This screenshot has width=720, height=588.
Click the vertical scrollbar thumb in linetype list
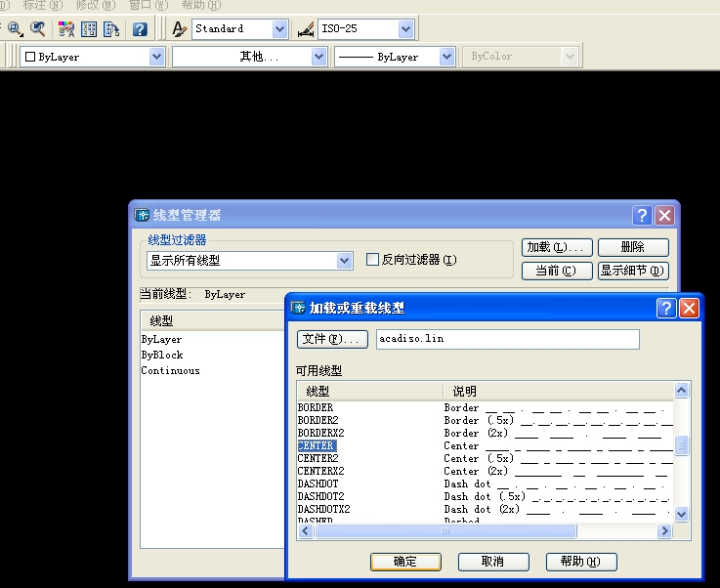[682, 445]
